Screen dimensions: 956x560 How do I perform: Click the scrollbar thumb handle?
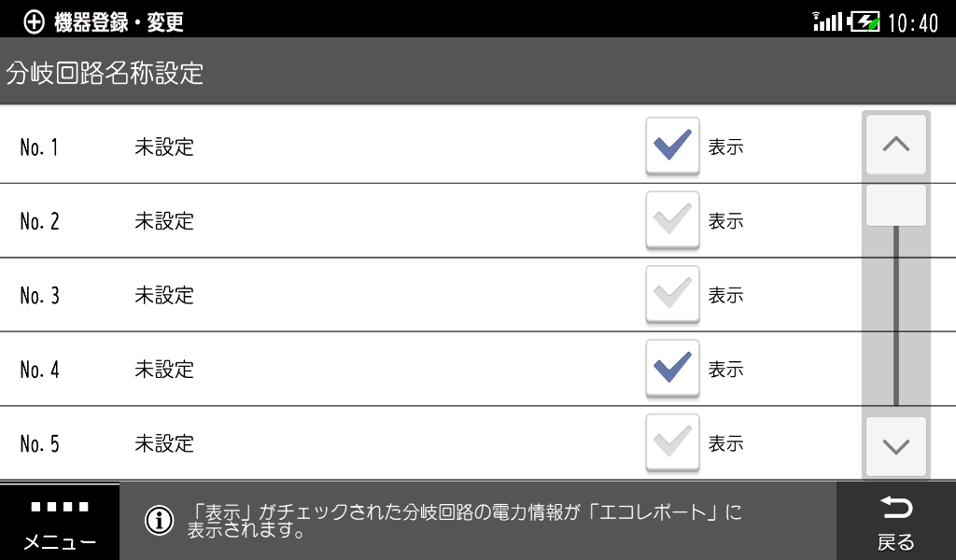895,205
